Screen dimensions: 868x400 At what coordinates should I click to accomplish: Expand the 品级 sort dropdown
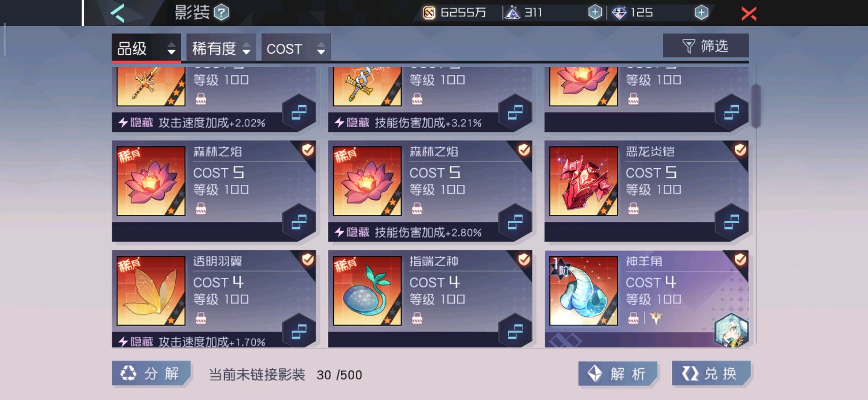146,48
